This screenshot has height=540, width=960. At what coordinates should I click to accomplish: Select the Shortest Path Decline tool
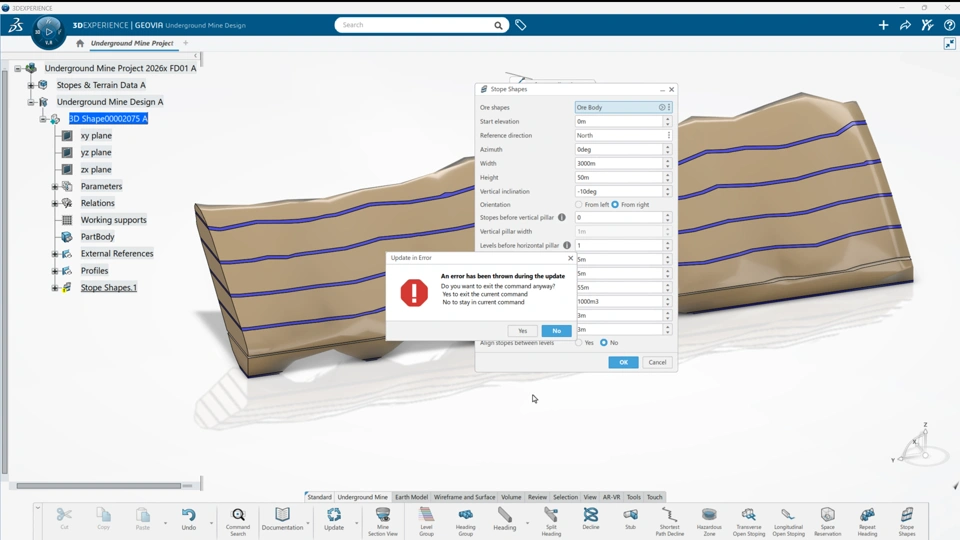[x=669, y=522]
